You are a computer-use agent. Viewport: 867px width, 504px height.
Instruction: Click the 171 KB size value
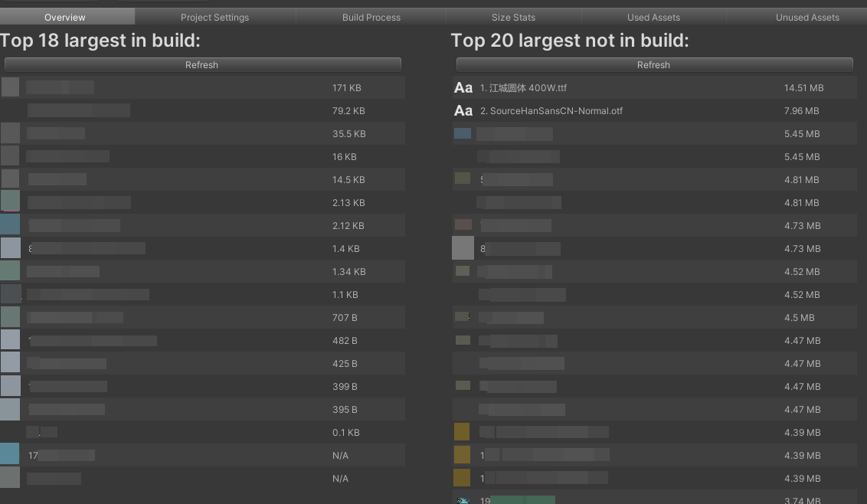(347, 88)
